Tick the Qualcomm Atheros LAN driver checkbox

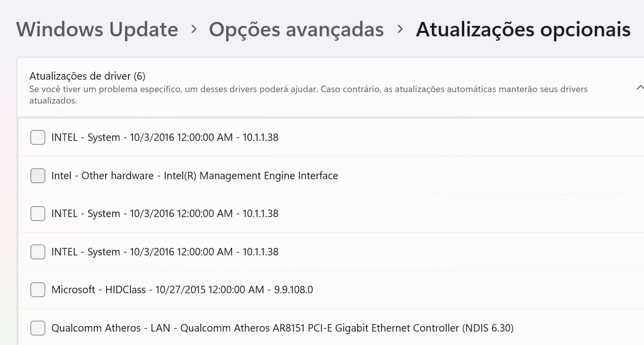pyautogui.click(x=38, y=328)
